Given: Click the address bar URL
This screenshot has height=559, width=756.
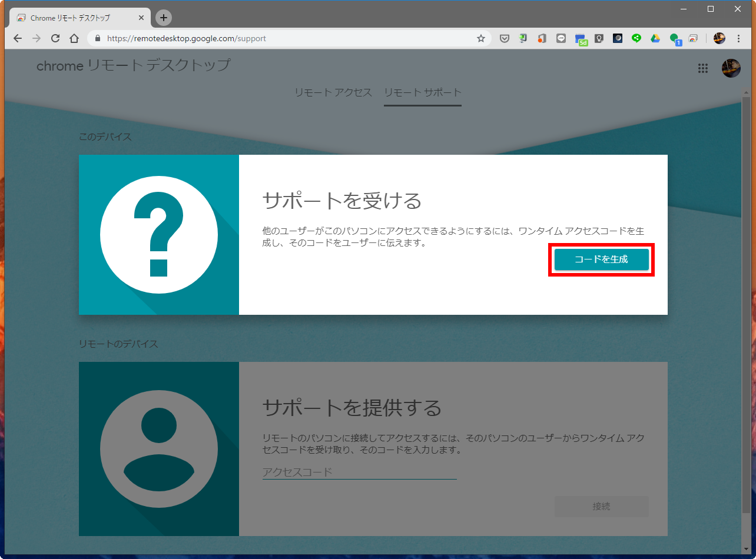Looking at the screenshot, I should click(x=187, y=38).
